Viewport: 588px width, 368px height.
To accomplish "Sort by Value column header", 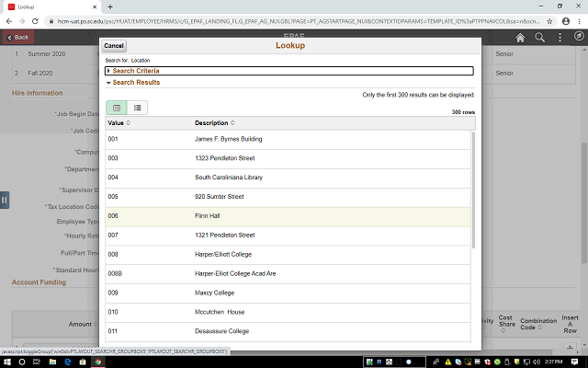I will point(119,123).
